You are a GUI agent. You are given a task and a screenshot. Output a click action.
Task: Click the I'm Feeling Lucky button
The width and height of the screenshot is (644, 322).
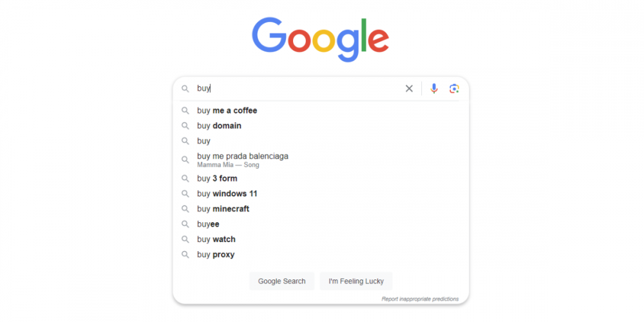click(x=356, y=281)
